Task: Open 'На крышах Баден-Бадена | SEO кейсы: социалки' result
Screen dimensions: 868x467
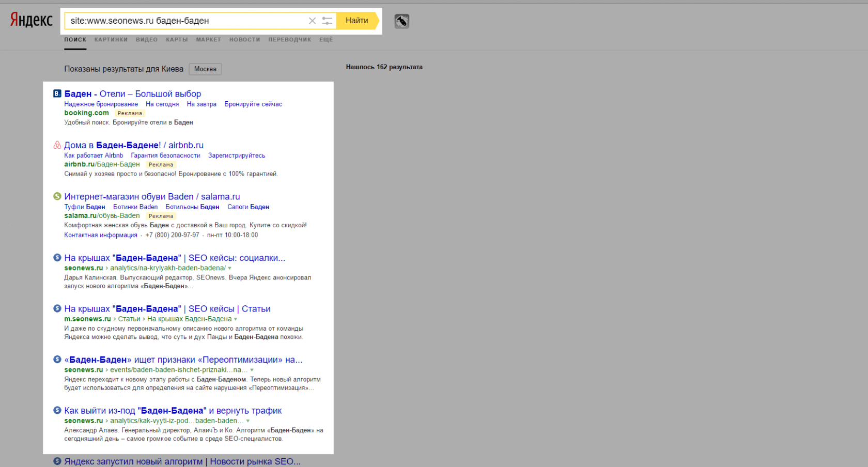Action: [175, 258]
